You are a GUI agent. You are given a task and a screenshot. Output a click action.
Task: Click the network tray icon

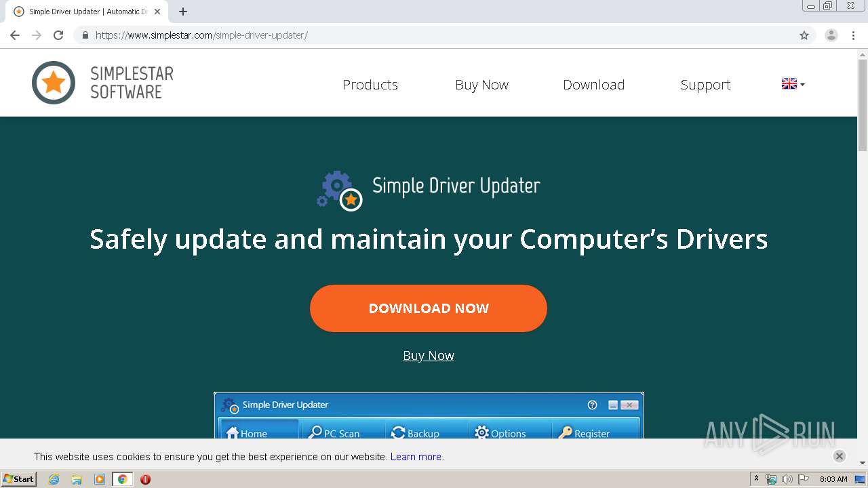pyautogui.click(x=771, y=479)
